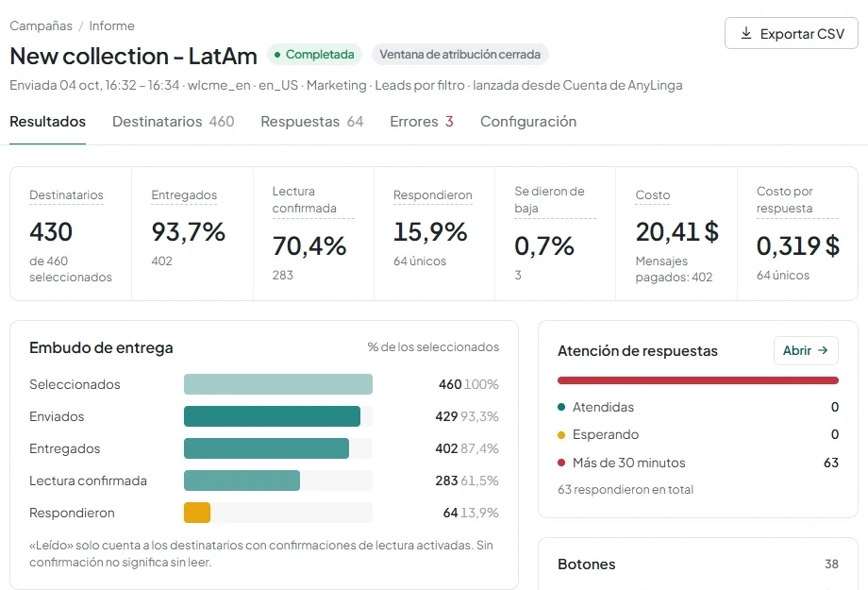Click the Entregados funnel bar
868x590 pixels.
pyautogui.click(x=266, y=448)
